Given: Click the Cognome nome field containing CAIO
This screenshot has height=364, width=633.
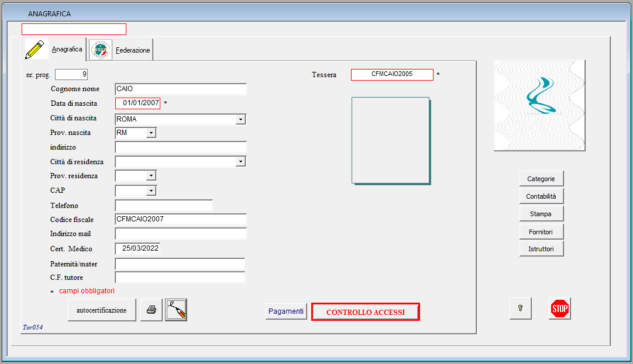Looking at the screenshot, I should [180, 89].
